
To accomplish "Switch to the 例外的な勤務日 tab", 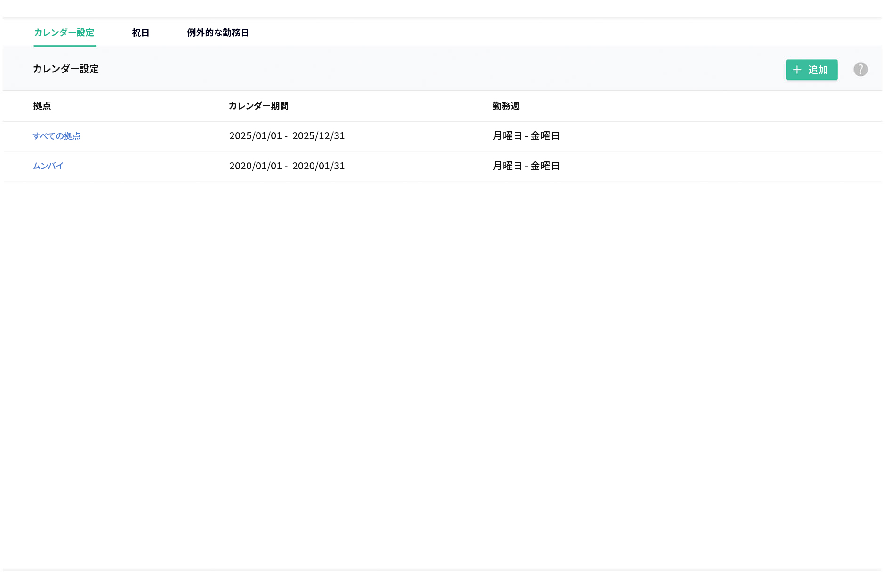I will pyautogui.click(x=218, y=33).
